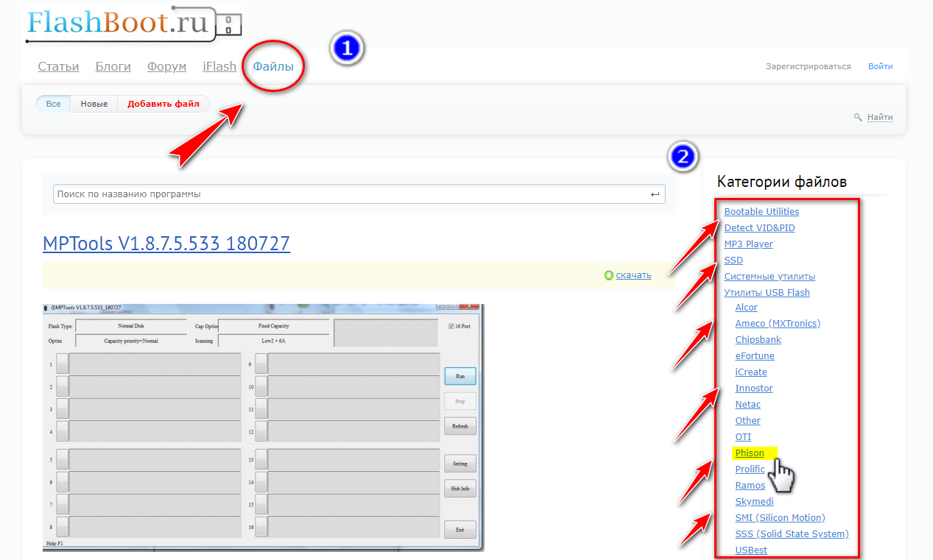Open the Bootable Utilities category

[761, 211]
